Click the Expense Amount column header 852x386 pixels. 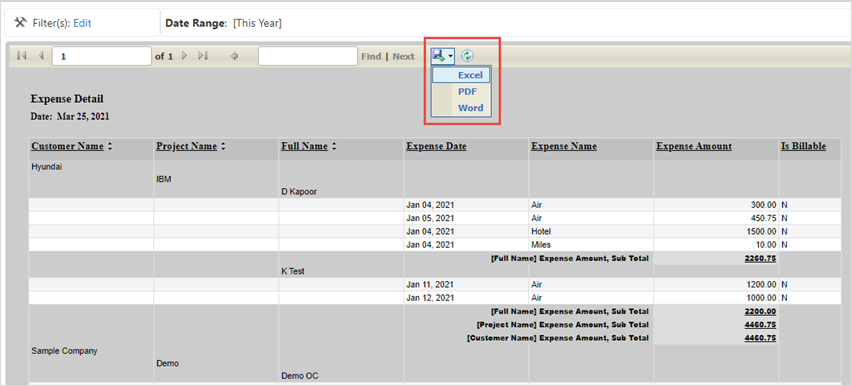click(x=694, y=146)
